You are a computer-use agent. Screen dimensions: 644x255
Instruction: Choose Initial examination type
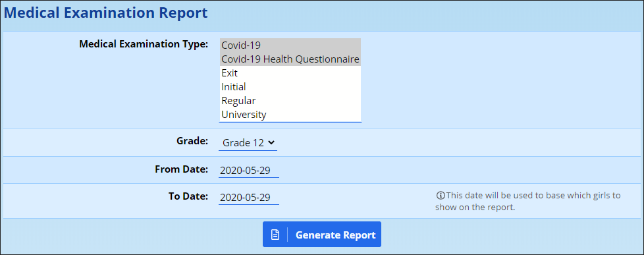point(290,87)
